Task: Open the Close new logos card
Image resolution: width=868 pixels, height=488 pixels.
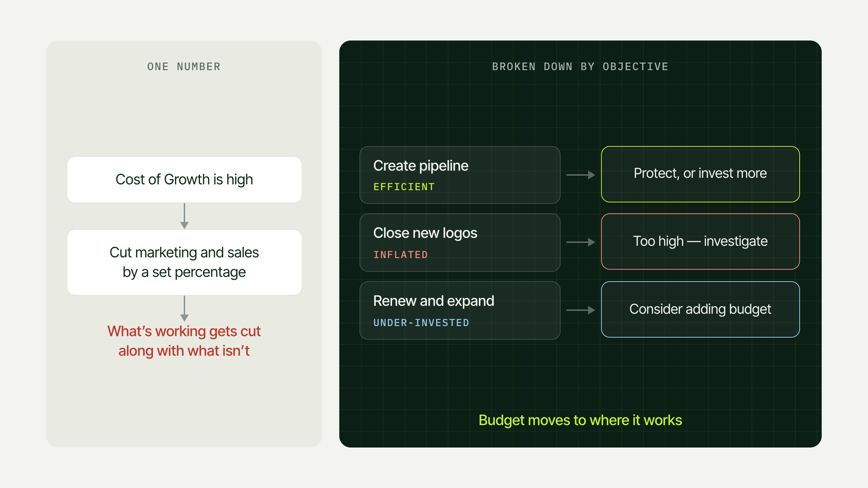Action: [460, 243]
